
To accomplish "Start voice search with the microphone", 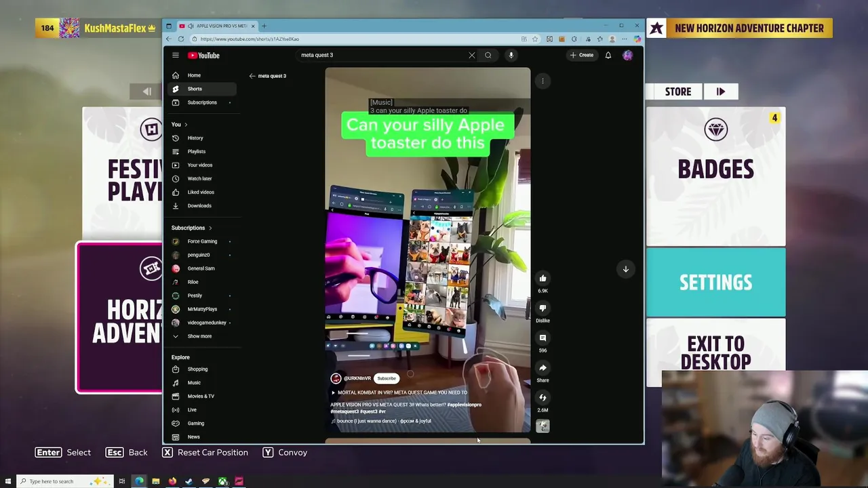I will (511, 55).
